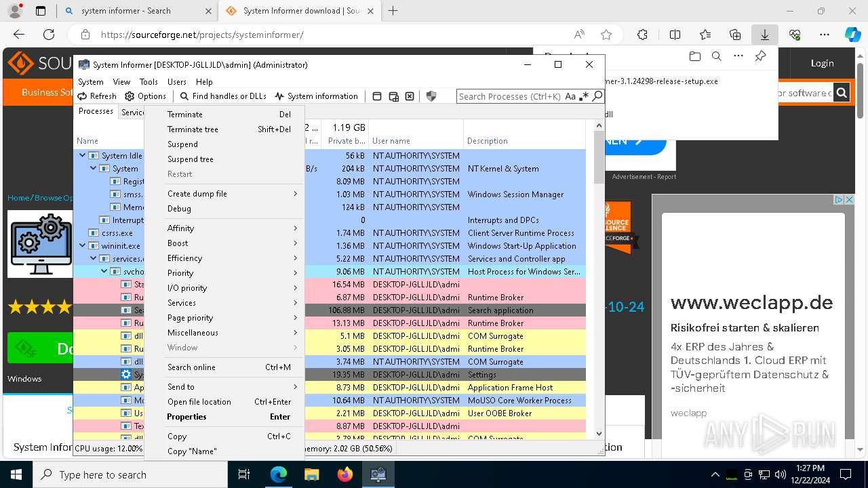Open the System menu in System Informer
Screen dimensions: 868x488
coord(91,81)
